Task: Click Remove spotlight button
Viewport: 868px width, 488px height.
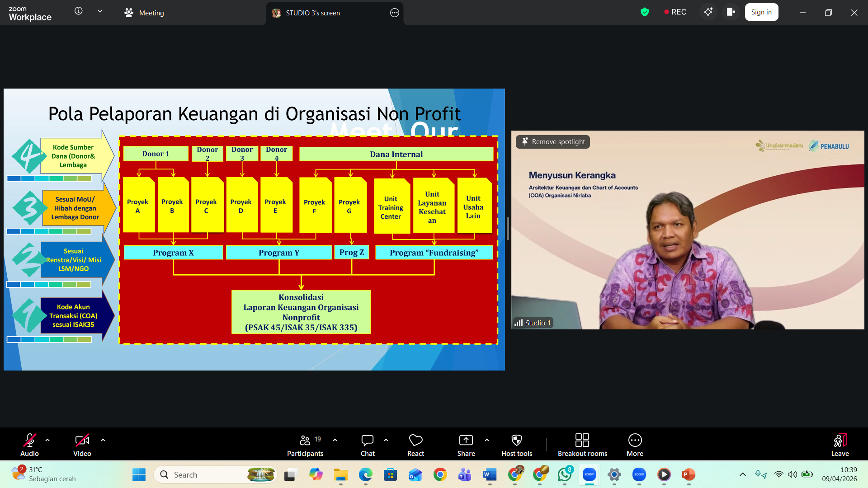Action: tap(553, 142)
